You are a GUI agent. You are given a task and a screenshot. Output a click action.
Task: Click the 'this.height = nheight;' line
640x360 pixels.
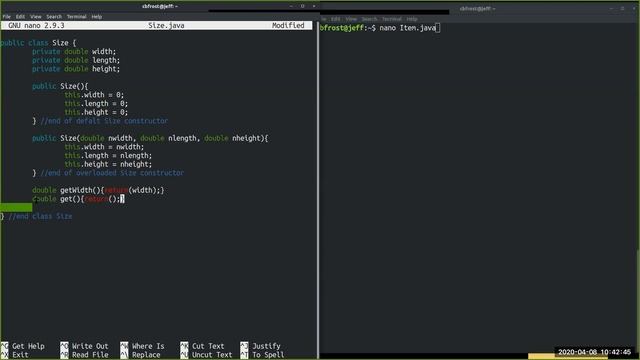click(x=108, y=164)
